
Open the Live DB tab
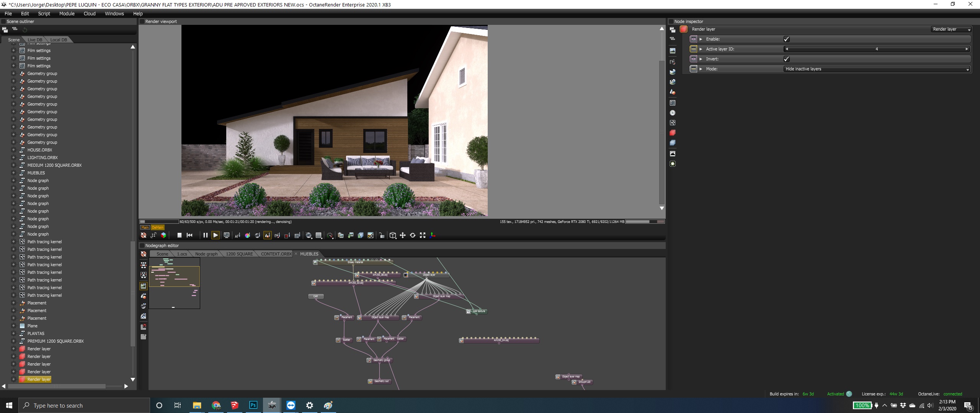coord(35,40)
